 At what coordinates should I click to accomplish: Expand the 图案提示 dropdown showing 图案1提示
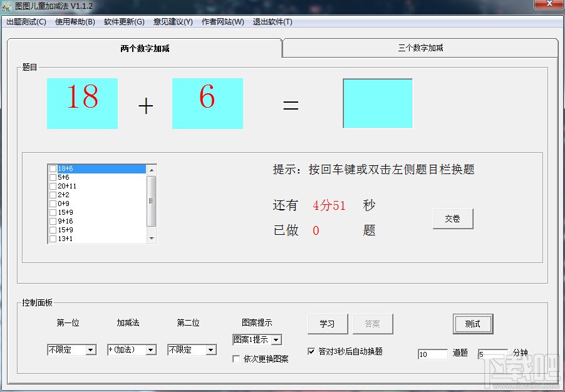click(x=276, y=340)
